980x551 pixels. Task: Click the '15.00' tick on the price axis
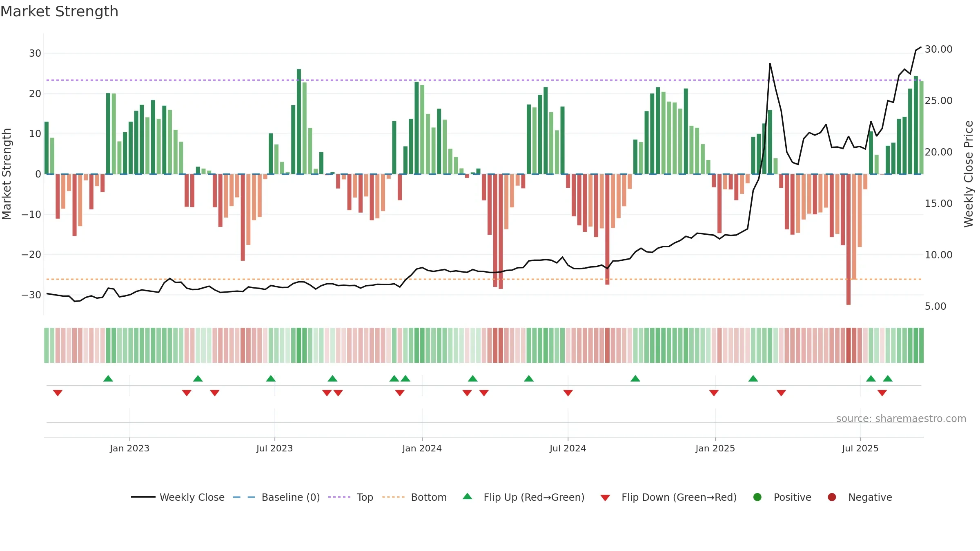pyautogui.click(x=938, y=203)
